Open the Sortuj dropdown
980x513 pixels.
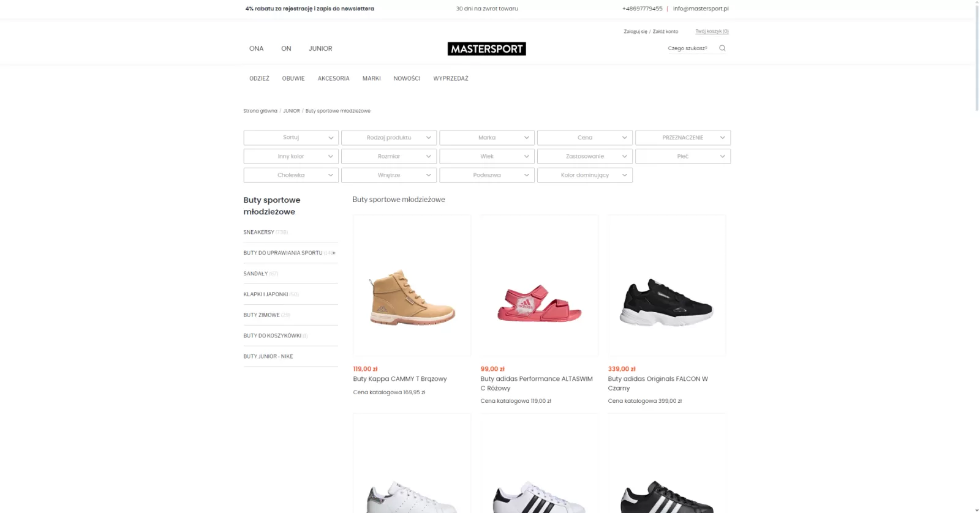pos(291,138)
